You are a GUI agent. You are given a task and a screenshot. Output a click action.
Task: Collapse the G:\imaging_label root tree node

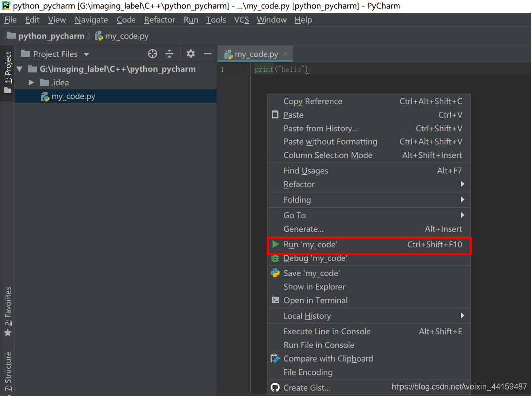click(20, 69)
